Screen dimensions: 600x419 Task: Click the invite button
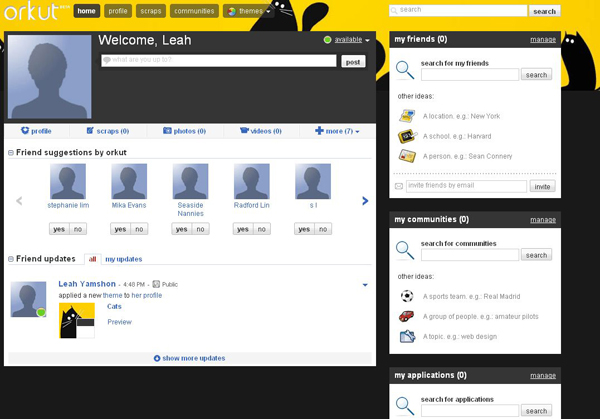pyautogui.click(x=542, y=186)
